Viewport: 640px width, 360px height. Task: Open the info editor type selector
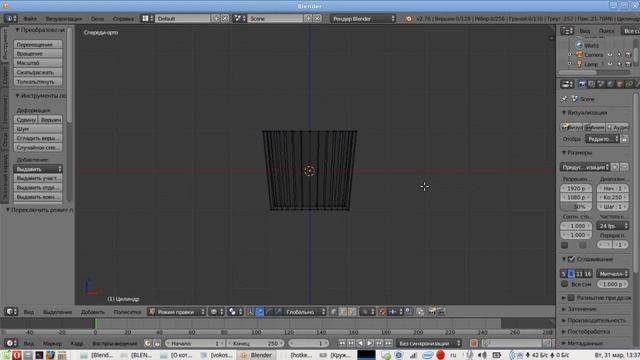(x=10, y=18)
